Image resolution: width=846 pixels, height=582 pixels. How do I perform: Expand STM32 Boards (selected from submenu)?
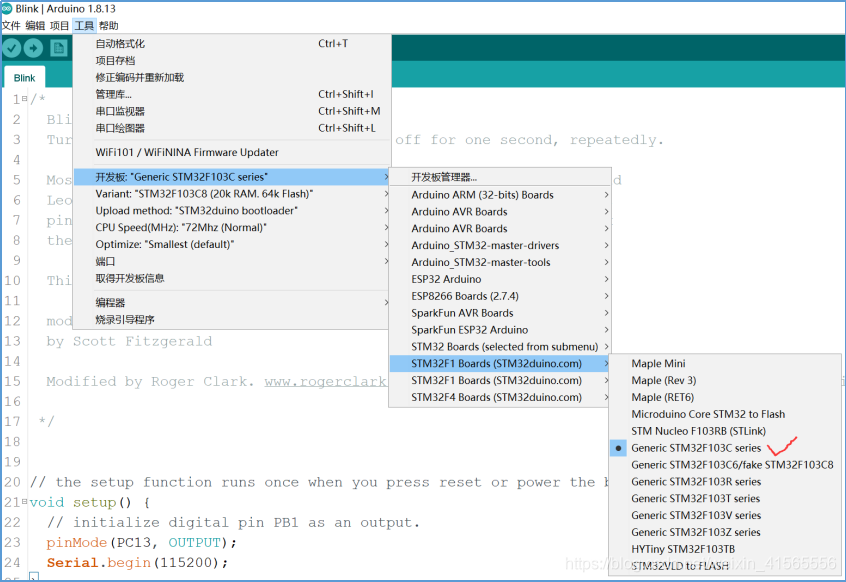click(x=500, y=346)
